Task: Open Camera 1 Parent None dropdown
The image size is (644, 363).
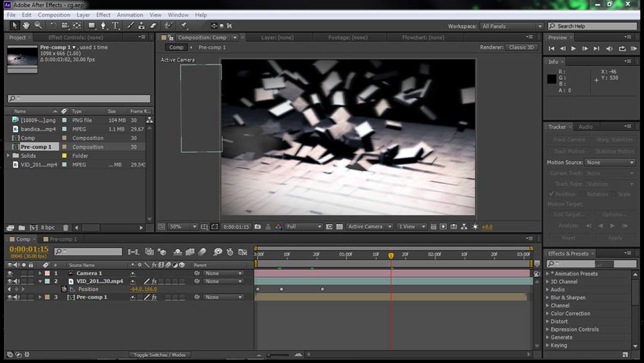Action: pos(223,273)
